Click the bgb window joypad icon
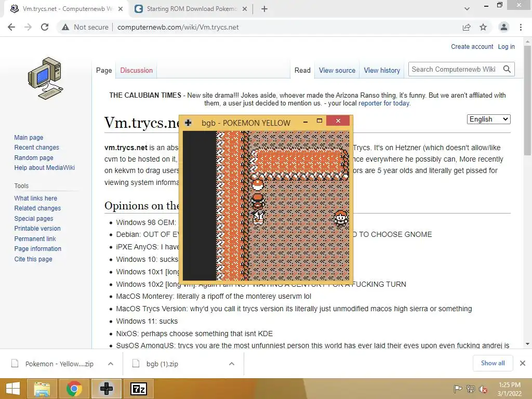 [x=188, y=123]
